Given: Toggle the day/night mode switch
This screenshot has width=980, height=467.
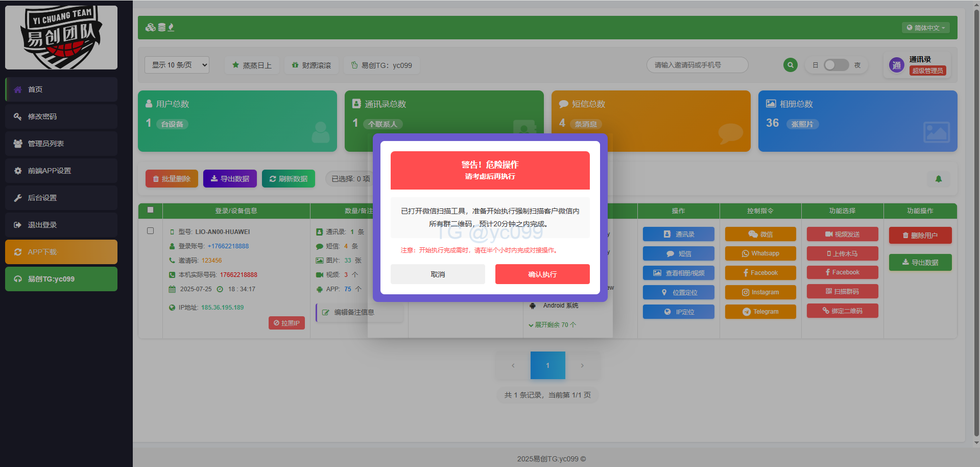Looking at the screenshot, I should pyautogui.click(x=836, y=65).
